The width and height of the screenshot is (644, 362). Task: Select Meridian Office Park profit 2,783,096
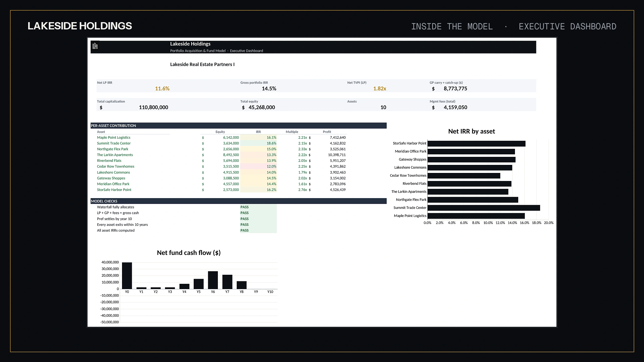[338, 184]
